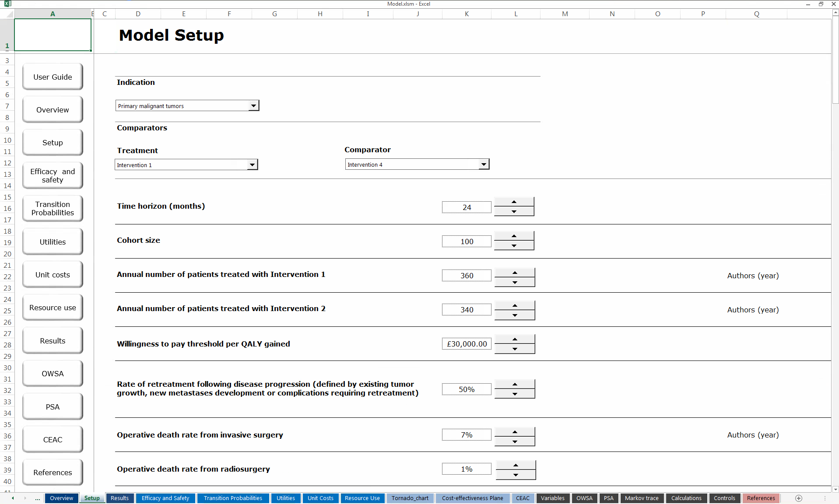The image size is (839, 504).
Task: Open the all sheets list via ellipsis icon
Action: (37, 498)
